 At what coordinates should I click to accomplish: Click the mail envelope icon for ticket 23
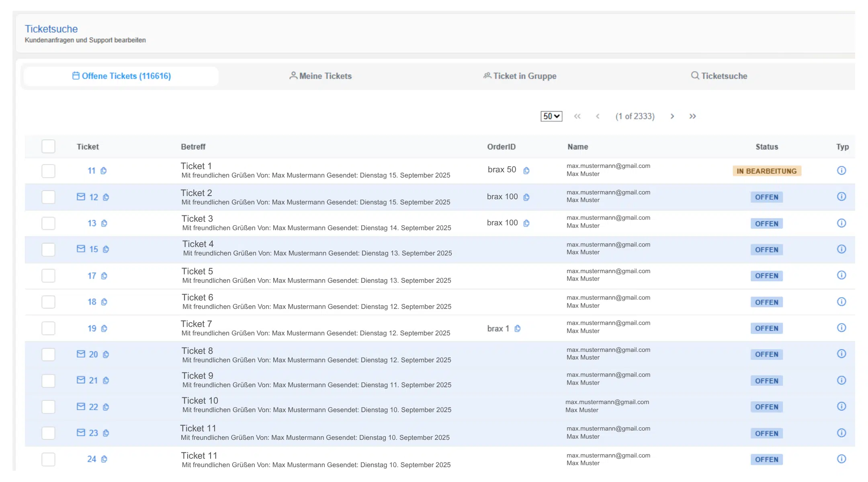(x=81, y=433)
